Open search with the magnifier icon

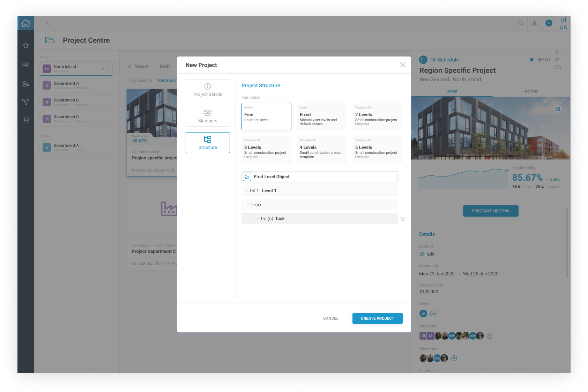click(521, 23)
